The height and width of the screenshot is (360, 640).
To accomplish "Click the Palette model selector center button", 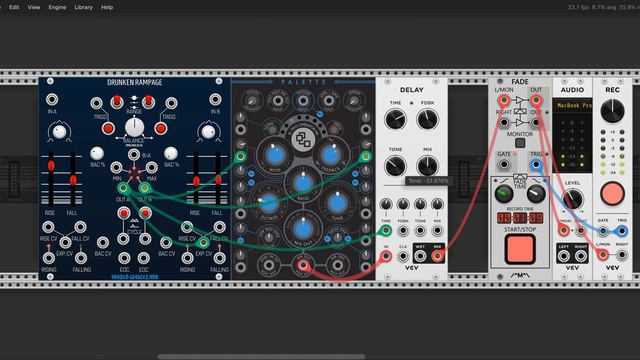I will pos(302,140).
